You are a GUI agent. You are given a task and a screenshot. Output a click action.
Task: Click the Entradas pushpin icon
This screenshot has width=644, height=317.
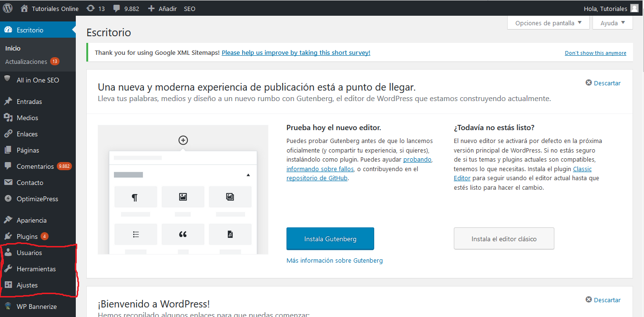8,102
